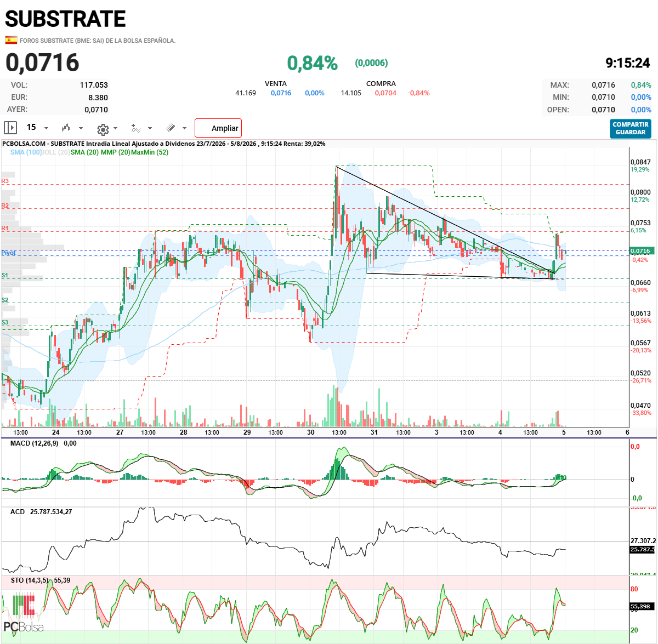Click the current price tag 0,0716 on axis
Viewport: 658px width, 644px height.
point(640,250)
